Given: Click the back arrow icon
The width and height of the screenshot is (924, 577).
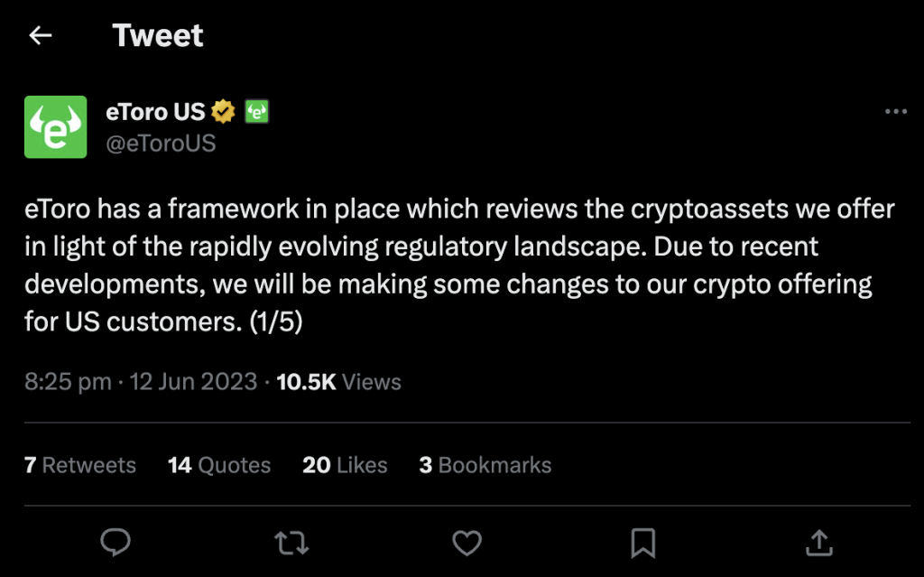Looking at the screenshot, I should click(41, 35).
